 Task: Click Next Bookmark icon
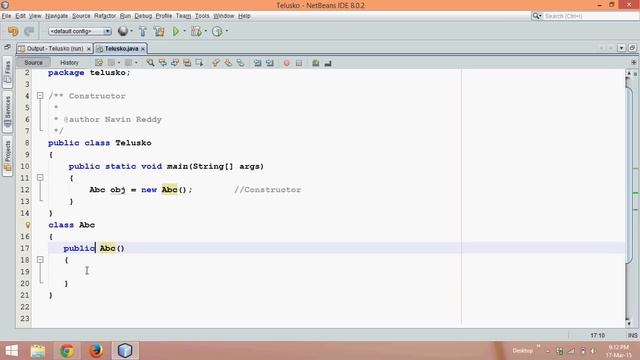[228, 62]
